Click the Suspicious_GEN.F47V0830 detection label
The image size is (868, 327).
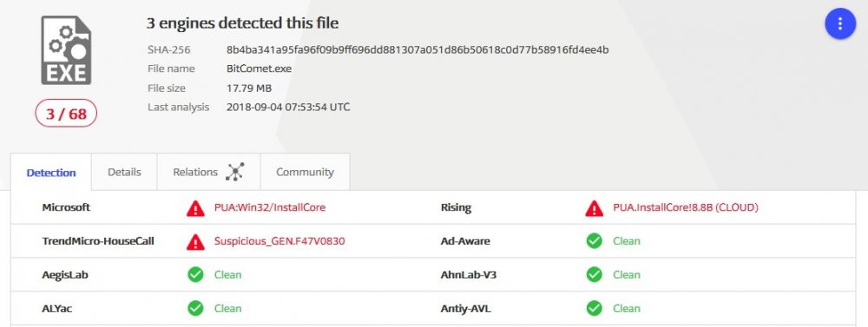pos(279,241)
